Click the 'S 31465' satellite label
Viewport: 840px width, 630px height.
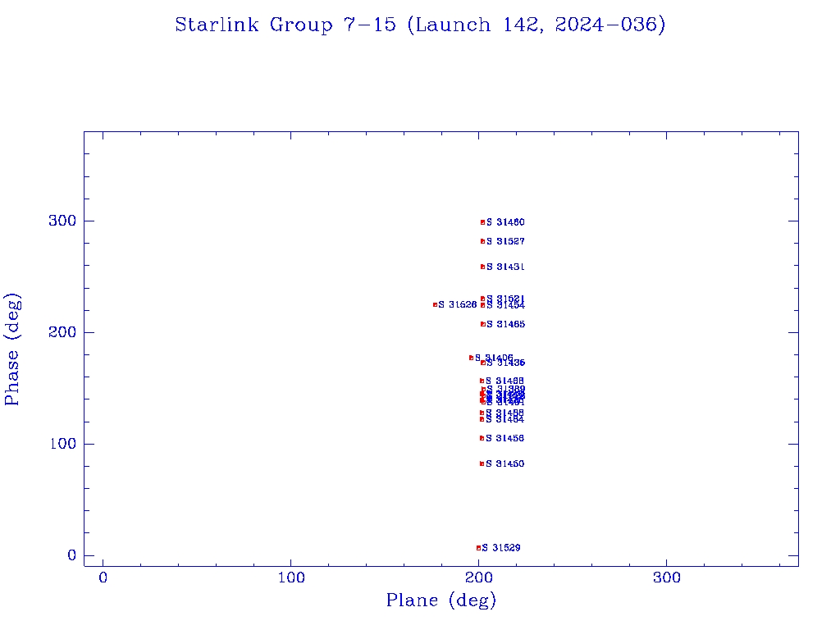[505, 324]
